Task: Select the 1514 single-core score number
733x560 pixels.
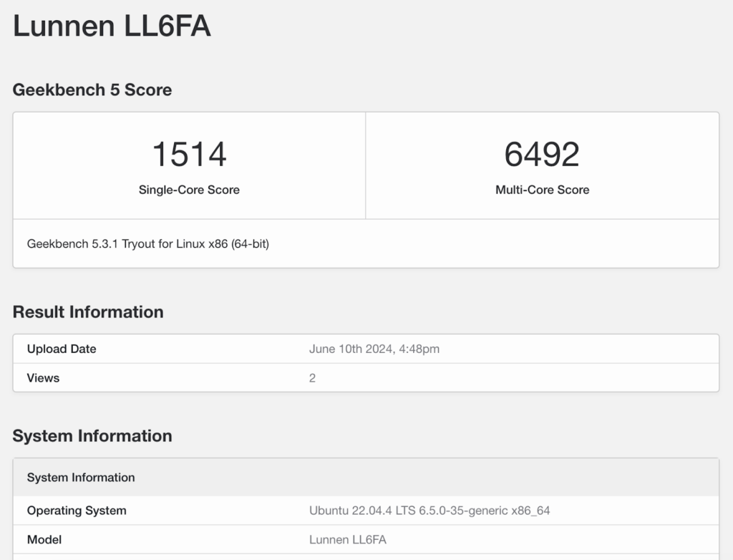Action: (x=189, y=154)
